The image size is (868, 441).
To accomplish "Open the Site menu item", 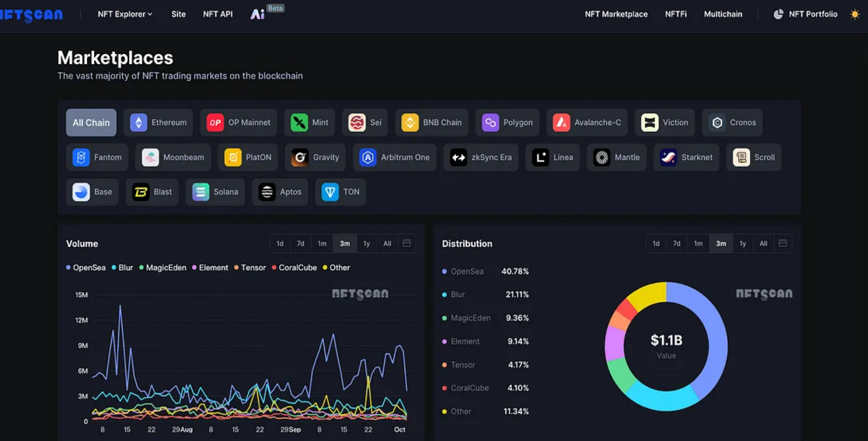I will [x=179, y=14].
